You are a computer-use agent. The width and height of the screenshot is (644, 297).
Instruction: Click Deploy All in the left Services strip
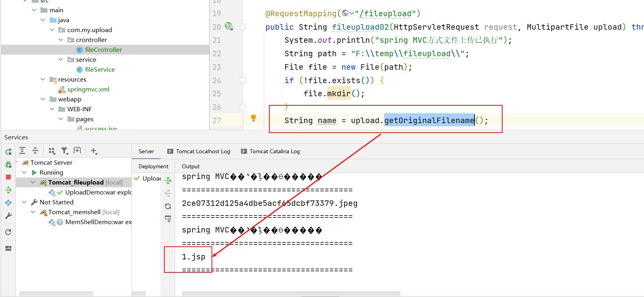pos(8,190)
